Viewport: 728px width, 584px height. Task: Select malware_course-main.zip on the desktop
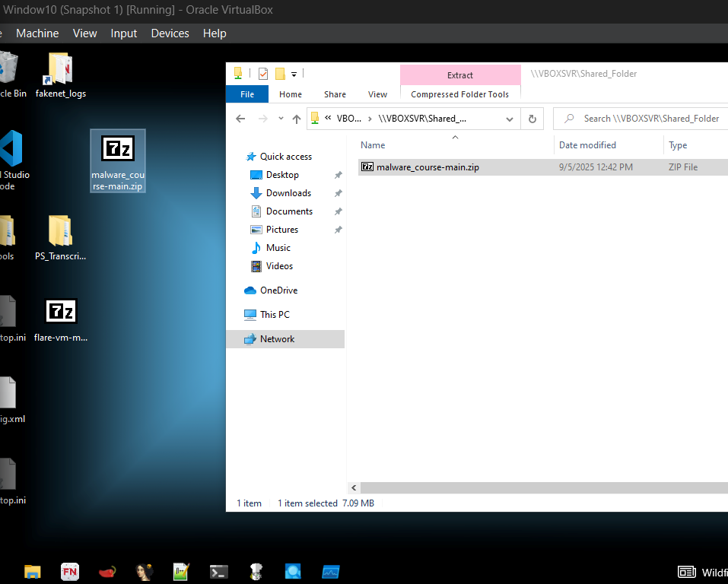118,160
